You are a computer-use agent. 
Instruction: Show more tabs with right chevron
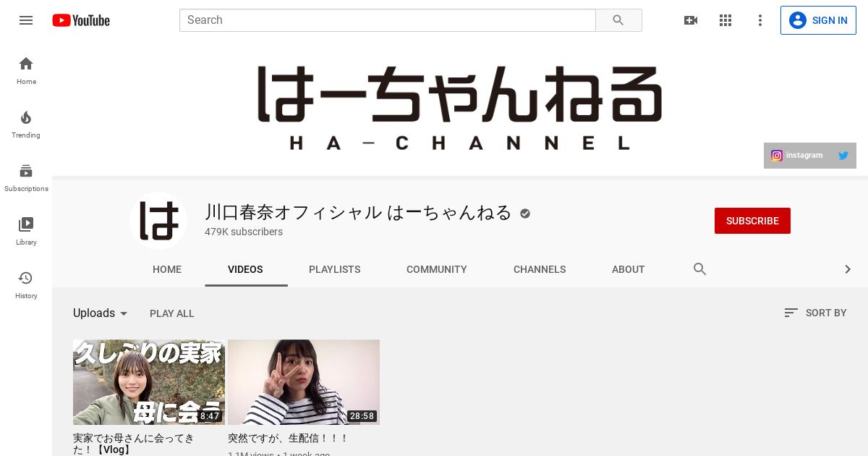[x=848, y=269]
